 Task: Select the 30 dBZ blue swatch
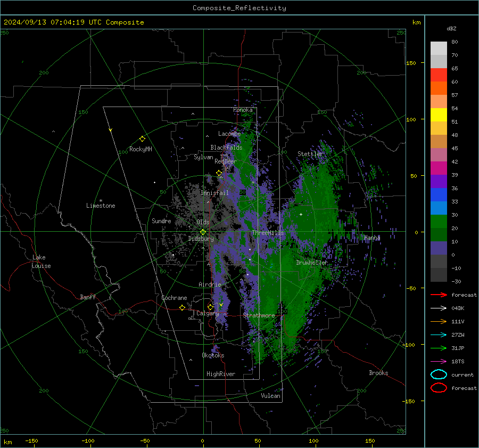pos(439,208)
